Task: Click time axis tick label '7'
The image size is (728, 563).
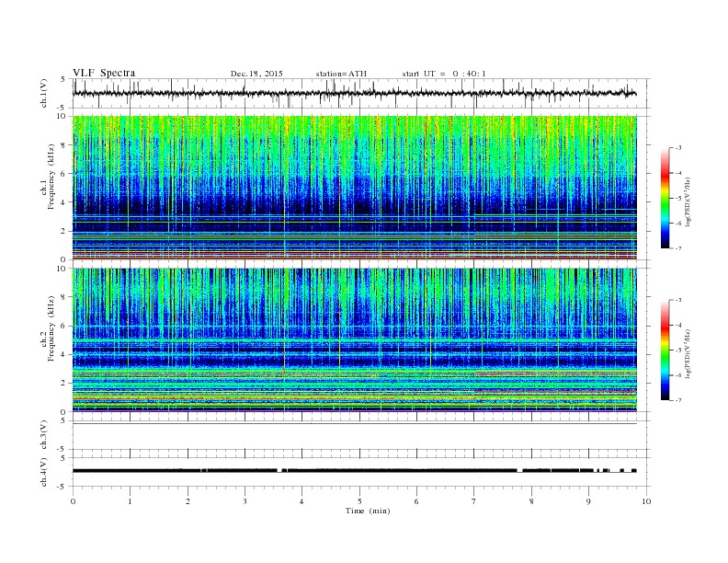Action: (474, 501)
